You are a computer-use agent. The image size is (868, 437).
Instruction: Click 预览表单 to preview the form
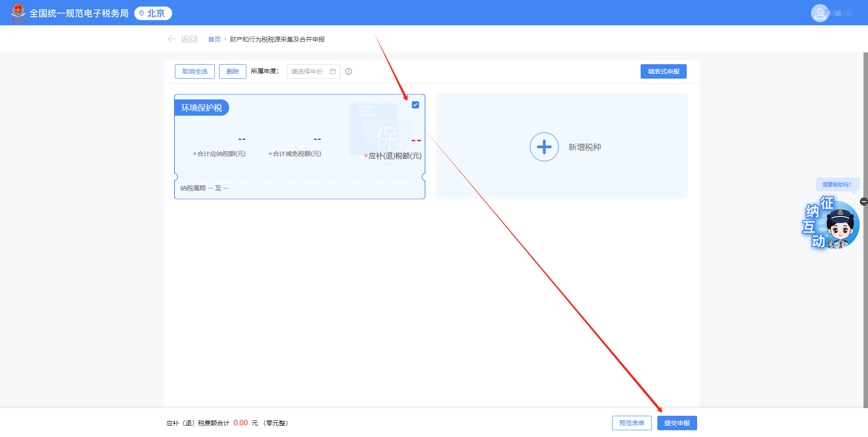tap(632, 423)
